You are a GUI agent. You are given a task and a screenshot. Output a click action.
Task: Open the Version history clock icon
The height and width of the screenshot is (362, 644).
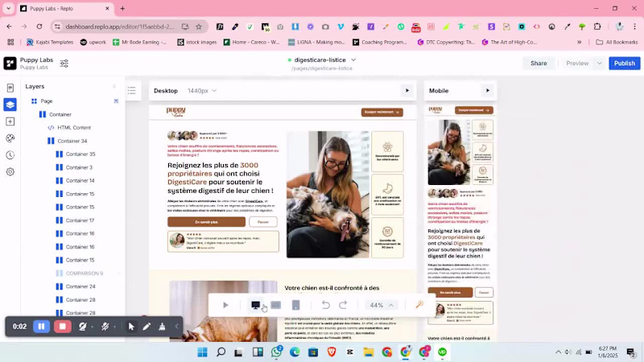pyautogui.click(x=10, y=155)
